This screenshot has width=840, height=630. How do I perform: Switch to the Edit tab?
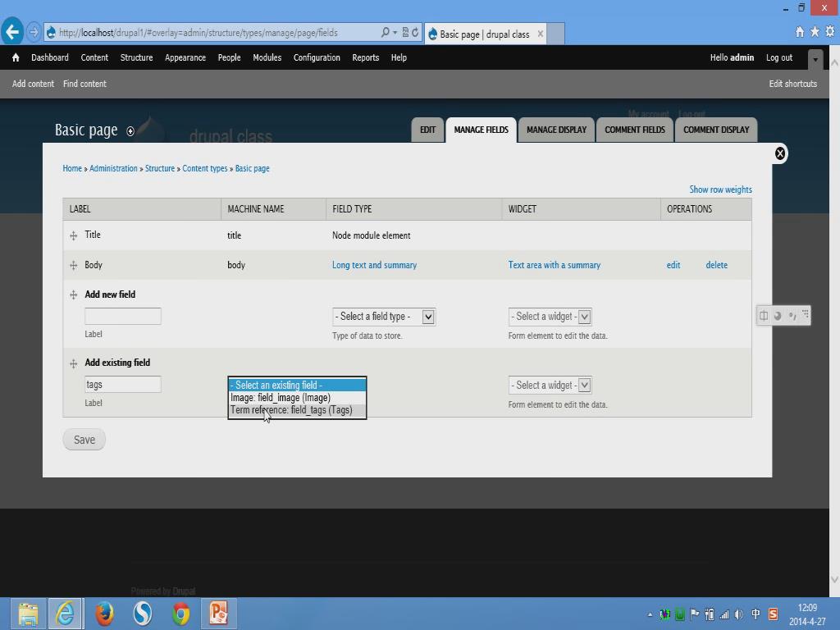pyautogui.click(x=427, y=130)
